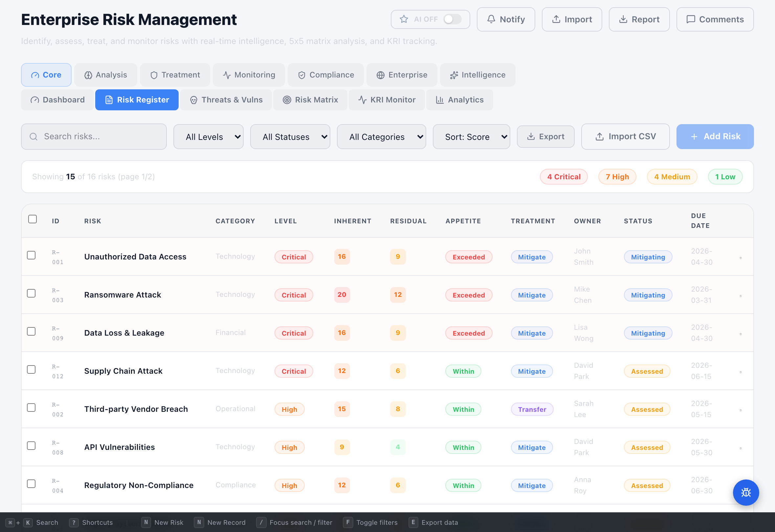This screenshot has width=775, height=532.
Task: Open the All Levels dropdown
Action: [x=208, y=136]
